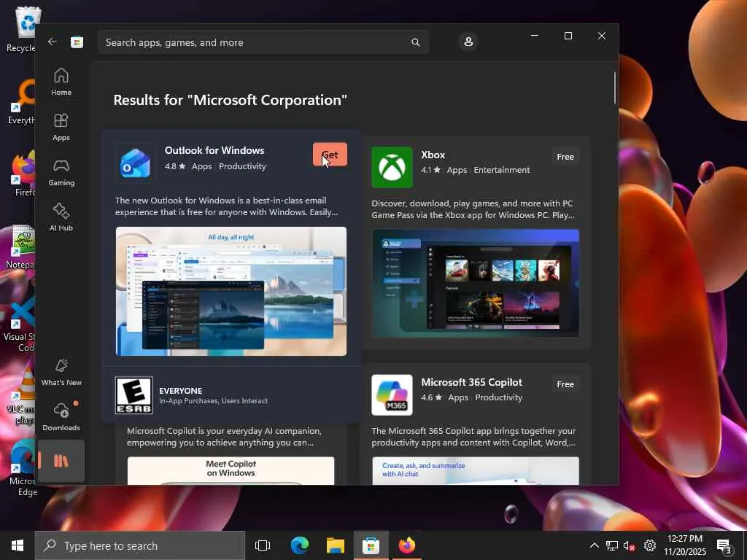This screenshot has width=747, height=560.
Task: View the Outlook 'All day, all night' screenshot
Action: [x=231, y=291]
